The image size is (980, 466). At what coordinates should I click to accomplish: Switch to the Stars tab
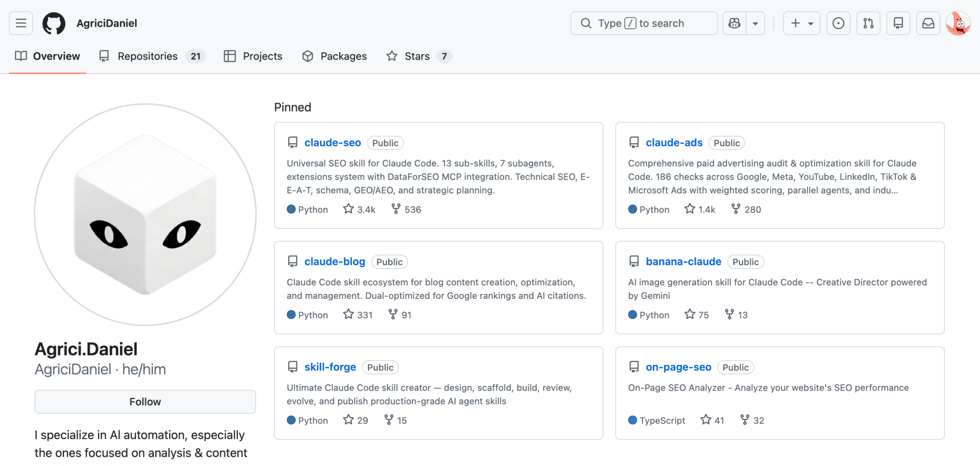[x=418, y=56]
